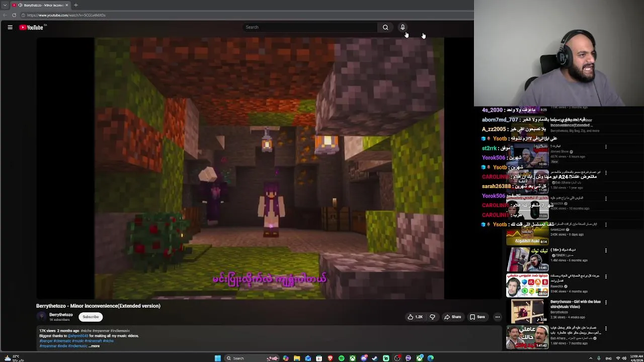The image size is (644, 362).
Task: Open the browser tab list dropdown
Action: point(5,5)
